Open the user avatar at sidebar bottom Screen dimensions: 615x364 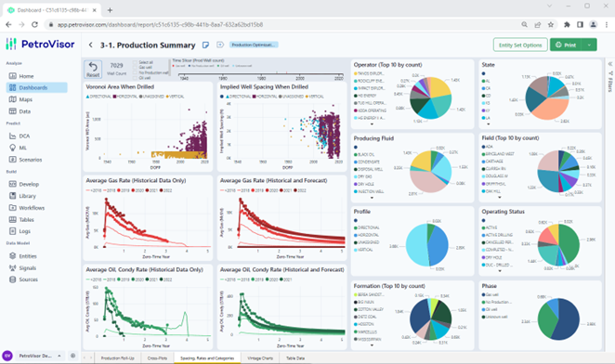point(7,356)
